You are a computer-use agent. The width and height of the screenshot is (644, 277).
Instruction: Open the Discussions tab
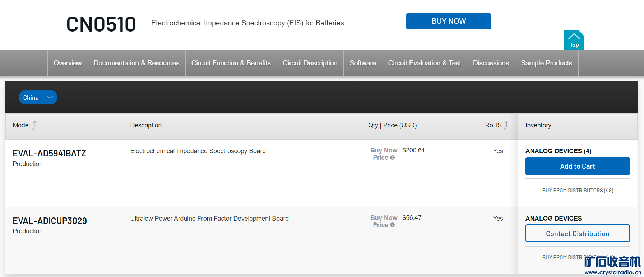tap(491, 63)
